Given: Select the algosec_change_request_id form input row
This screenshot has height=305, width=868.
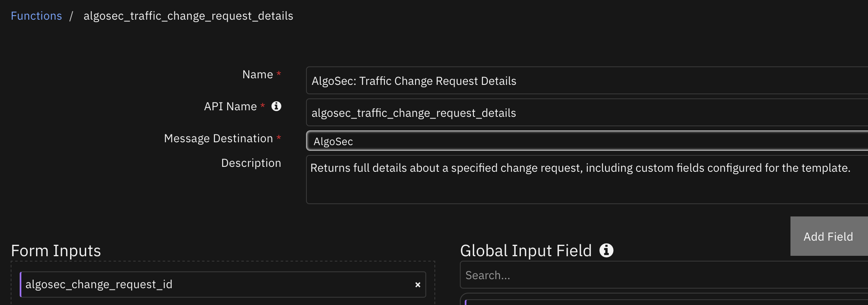Looking at the screenshot, I should [223, 285].
